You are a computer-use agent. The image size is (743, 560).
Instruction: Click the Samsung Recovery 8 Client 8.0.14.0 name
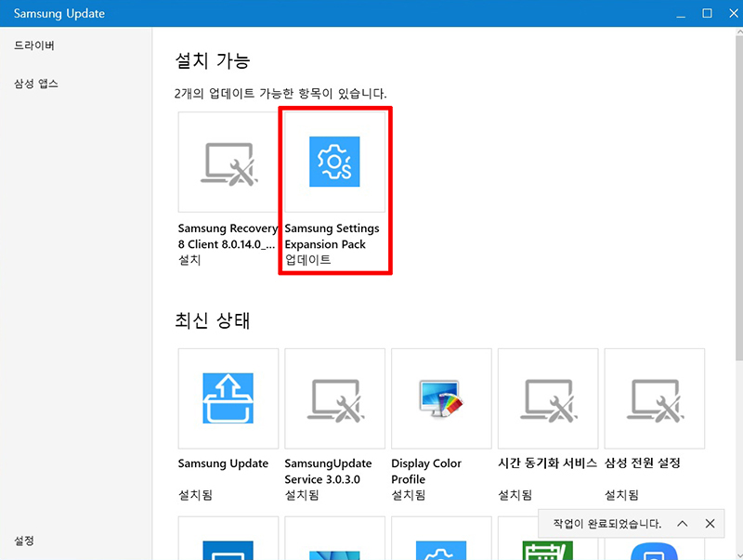228,237
